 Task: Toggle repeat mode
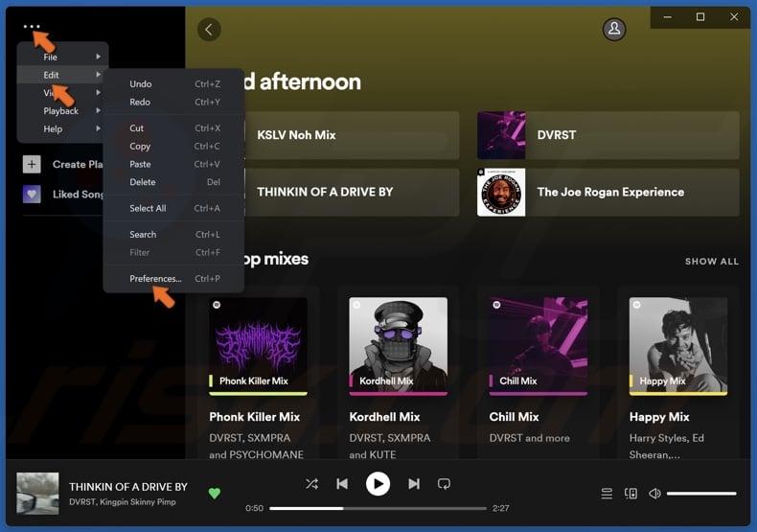tap(444, 484)
